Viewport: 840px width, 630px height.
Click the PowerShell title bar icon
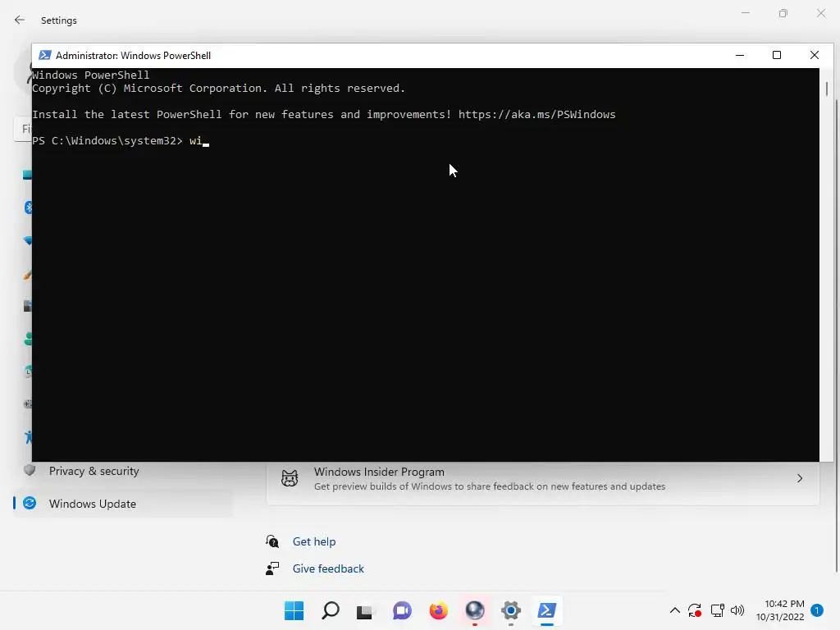(x=45, y=55)
